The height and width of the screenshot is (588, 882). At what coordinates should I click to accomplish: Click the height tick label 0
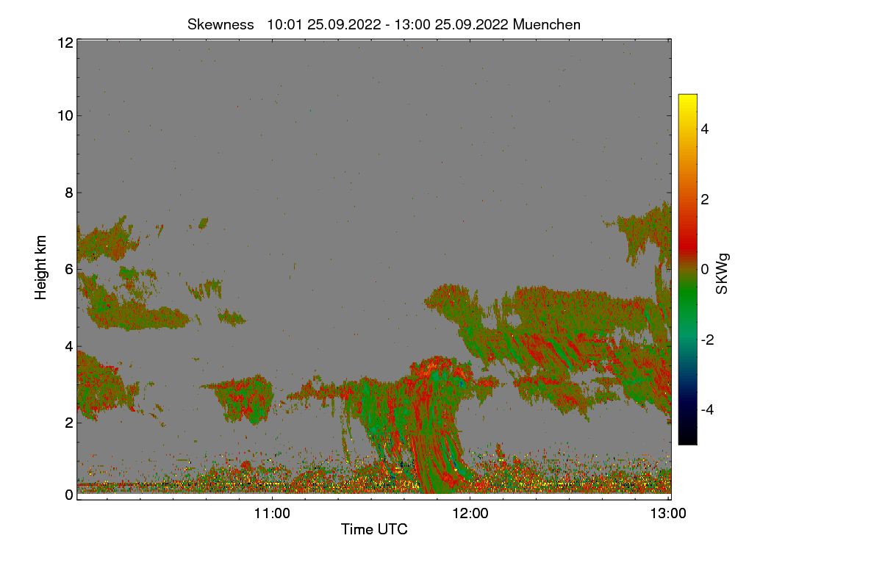click(69, 495)
